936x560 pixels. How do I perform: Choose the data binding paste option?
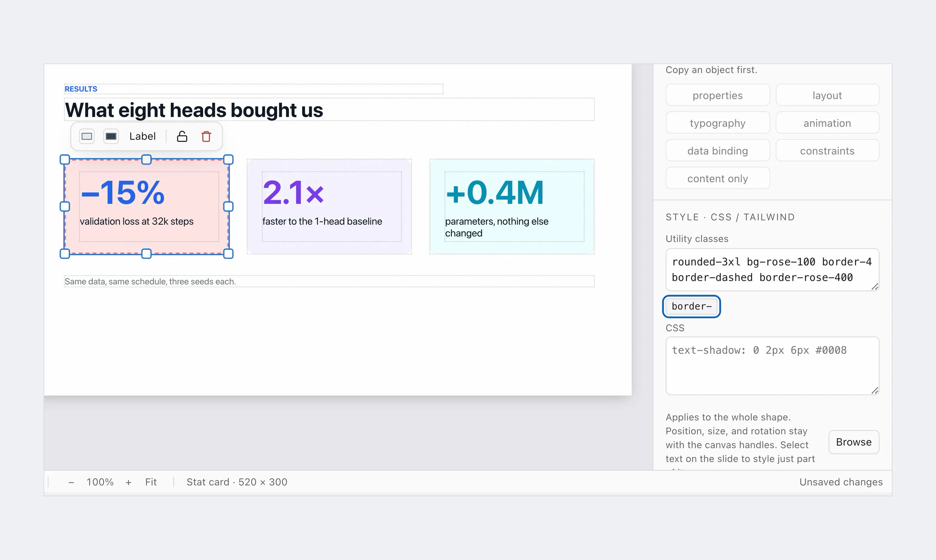tap(717, 151)
